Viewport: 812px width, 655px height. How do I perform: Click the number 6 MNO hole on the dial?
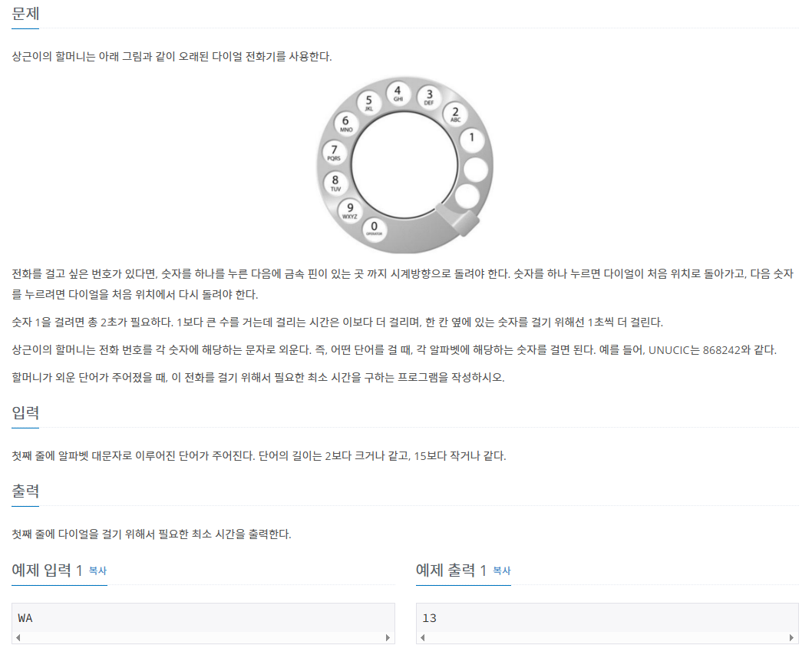(x=345, y=124)
